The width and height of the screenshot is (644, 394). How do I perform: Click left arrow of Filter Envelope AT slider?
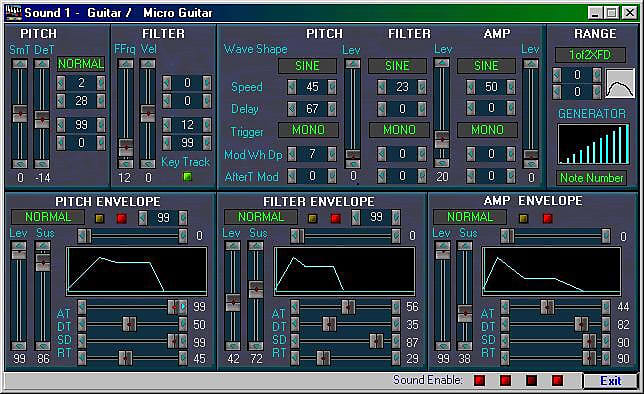(x=294, y=307)
